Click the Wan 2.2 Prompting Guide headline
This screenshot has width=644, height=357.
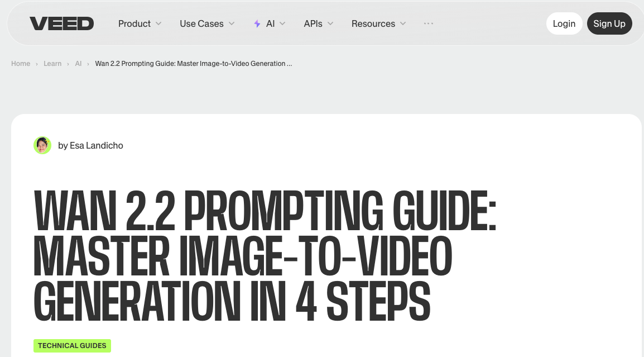pyautogui.click(x=265, y=255)
